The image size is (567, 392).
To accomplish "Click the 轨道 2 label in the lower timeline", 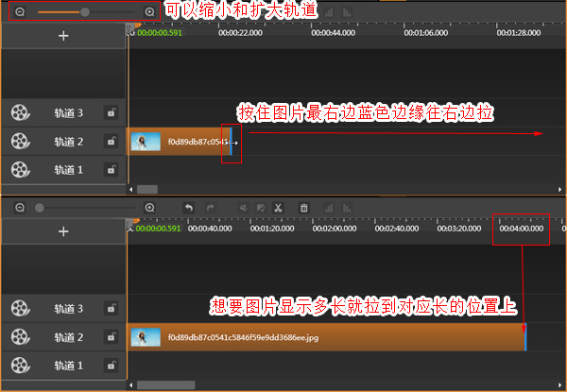I will [69, 337].
